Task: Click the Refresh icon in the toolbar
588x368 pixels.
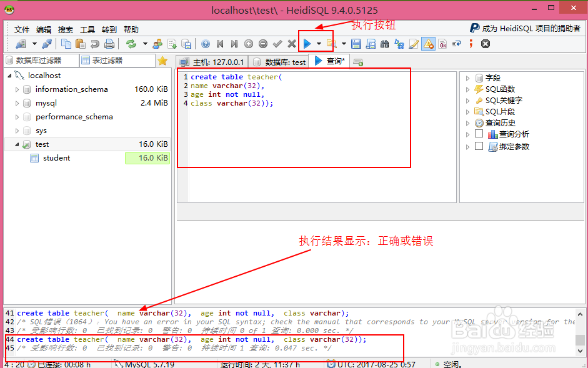Action: click(x=131, y=44)
